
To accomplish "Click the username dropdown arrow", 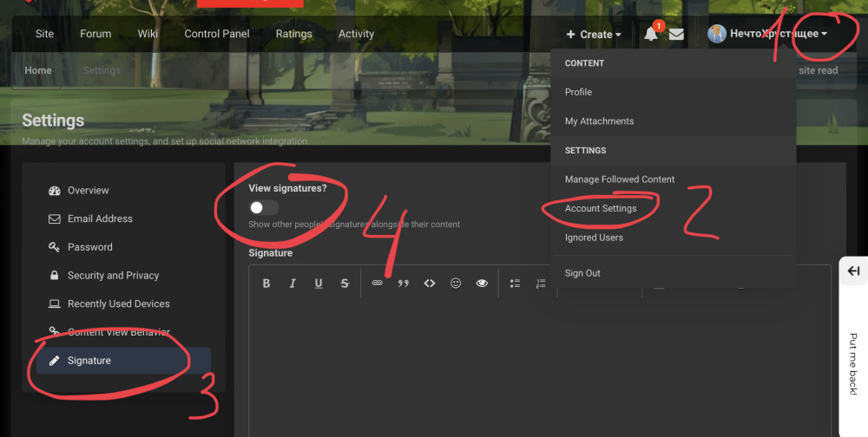I will 824,34.
